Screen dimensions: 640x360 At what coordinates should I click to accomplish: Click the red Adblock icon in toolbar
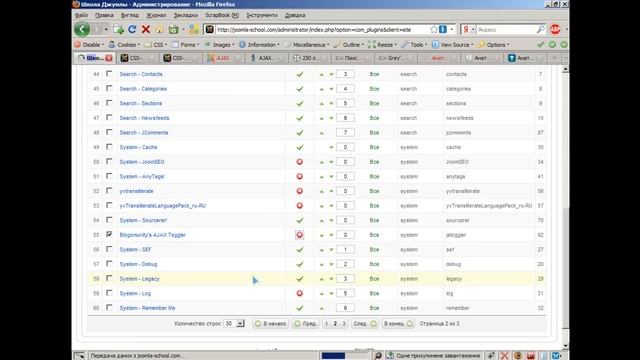555,29
